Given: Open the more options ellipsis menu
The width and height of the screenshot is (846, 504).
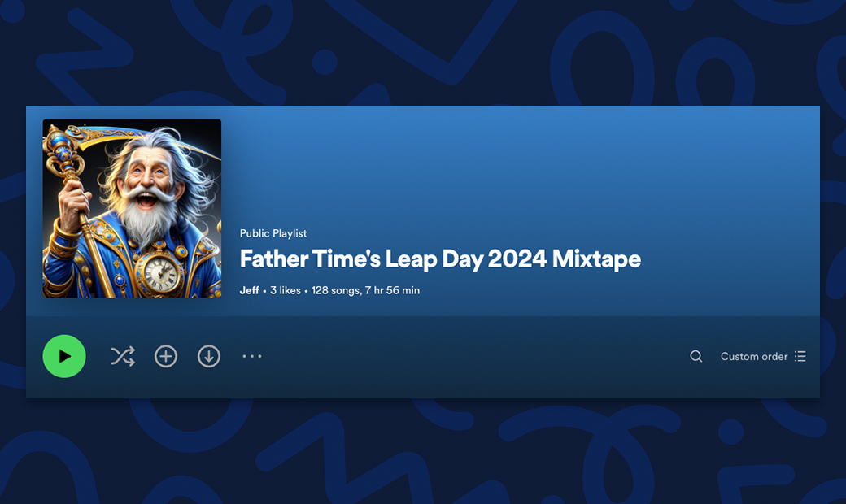Looking at the screenshot, I should click(x=251, y=356).
